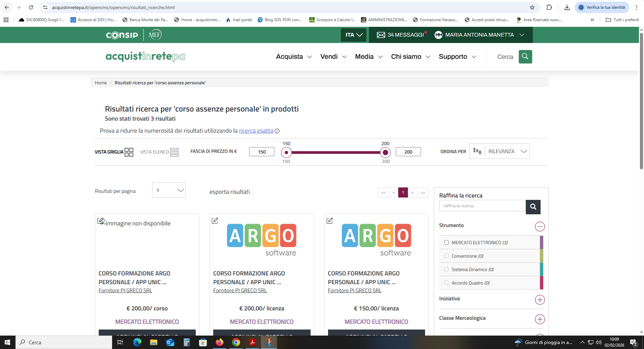Click the green search magnifier button

525,57
